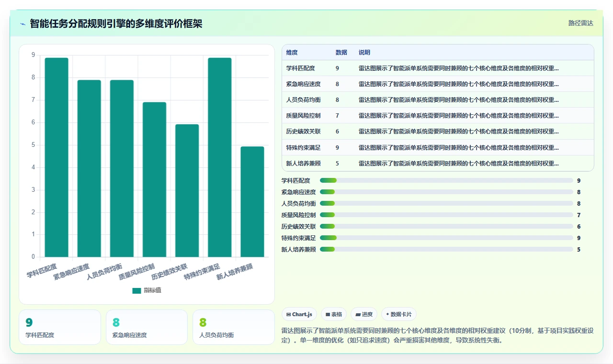Toggle the 指标值 legend color box
Image resolution: width=613 pixels, height=364 pixels.
tap(136, 290)
